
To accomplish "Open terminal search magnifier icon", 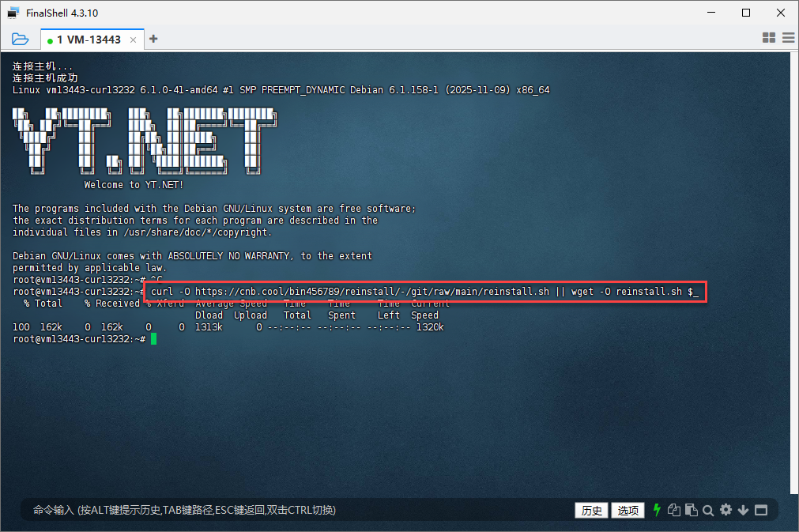I will [x=708, y=510].
